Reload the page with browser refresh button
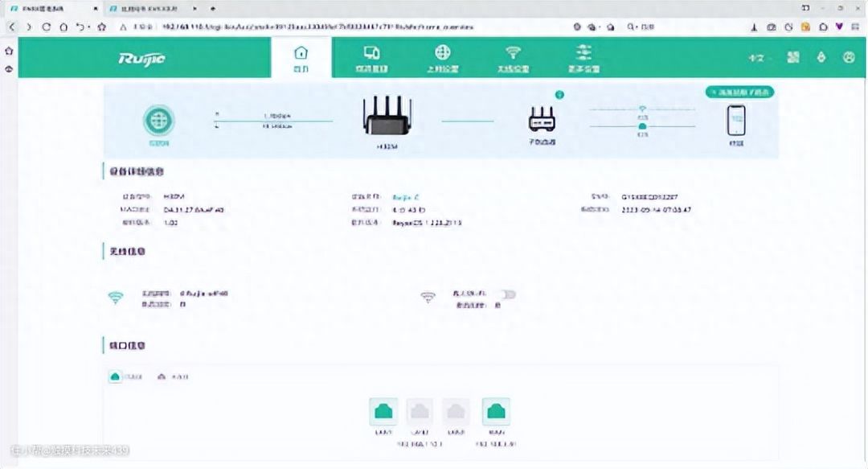Viewport: 868px width, 469px height. pos(47,27)
